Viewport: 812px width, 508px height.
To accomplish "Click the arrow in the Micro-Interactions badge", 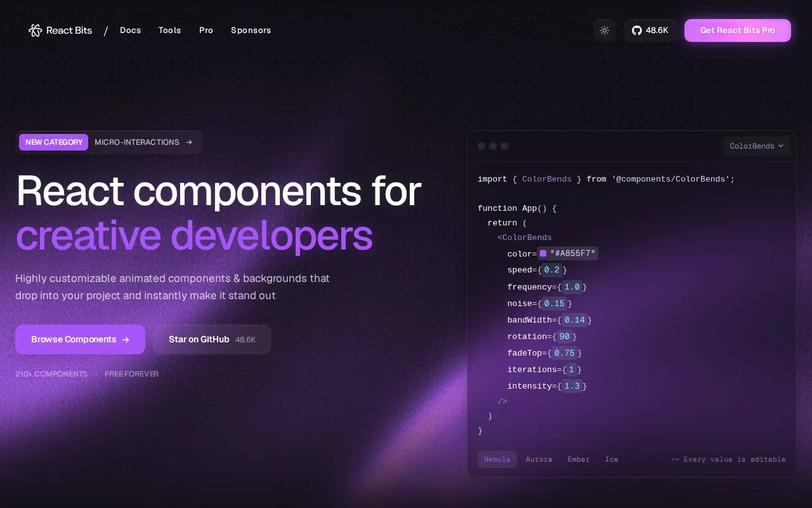I will pos(189,142).
